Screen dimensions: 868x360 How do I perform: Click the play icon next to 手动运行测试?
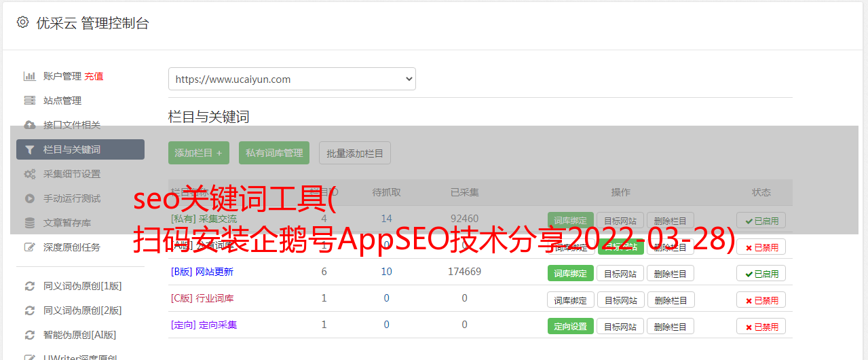point(30,198)
